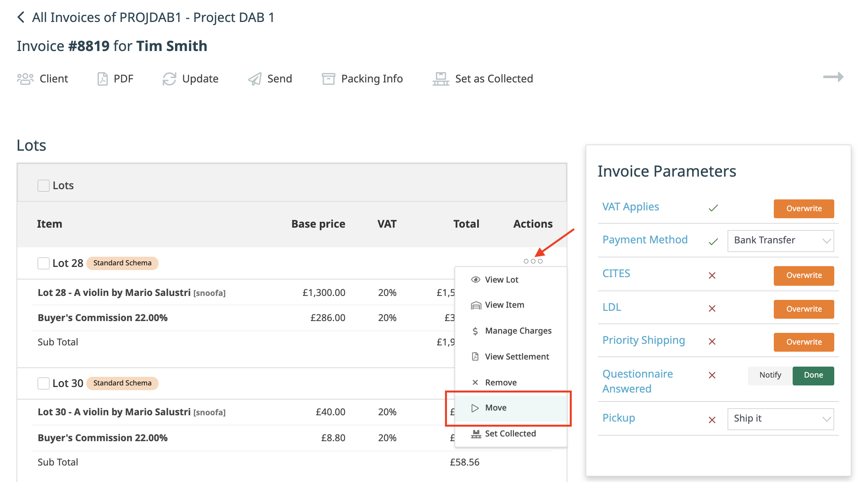Go back via the All Invoices chevron
Image resolution: width=868 pixels, height=482 pixels.
pyautogui.click(x=21, y=17)
